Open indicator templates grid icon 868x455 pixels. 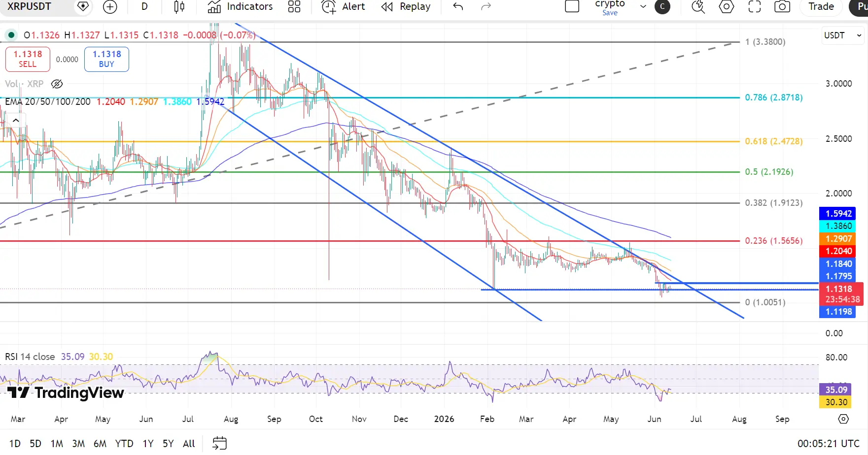[x=294, y=6]
